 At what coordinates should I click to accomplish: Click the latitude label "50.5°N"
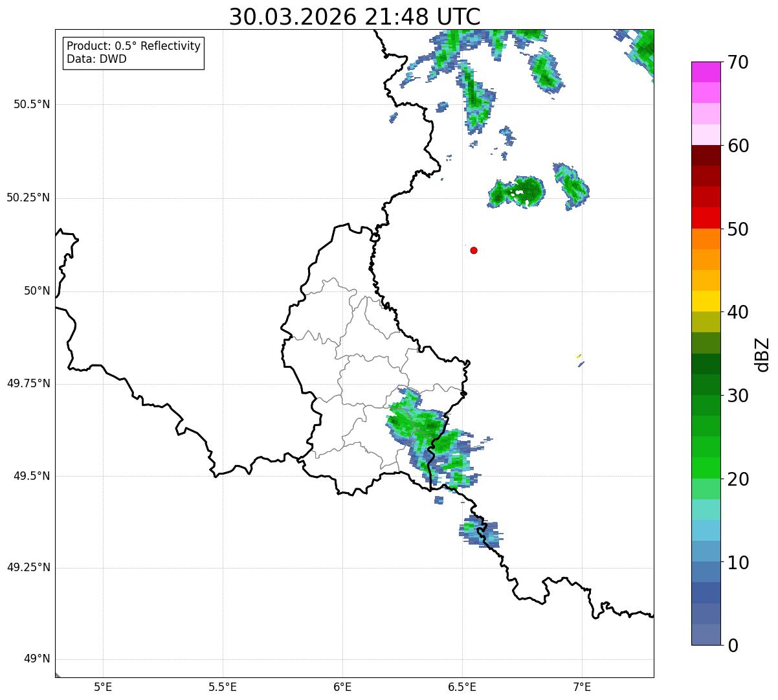coord(32,104)
